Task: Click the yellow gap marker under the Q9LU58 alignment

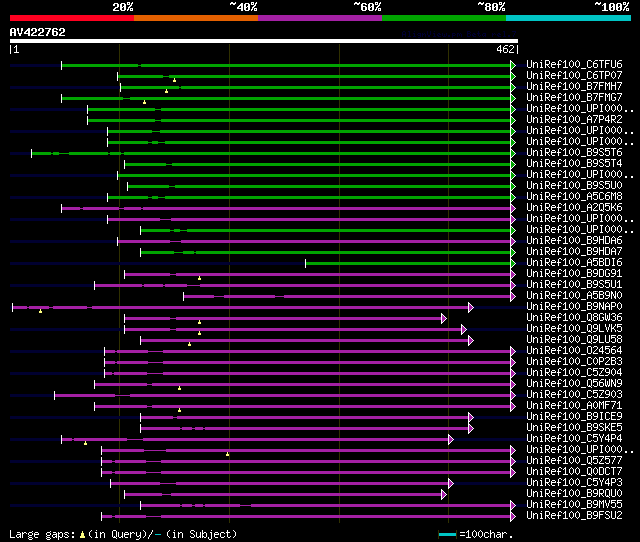Action: 189,345
